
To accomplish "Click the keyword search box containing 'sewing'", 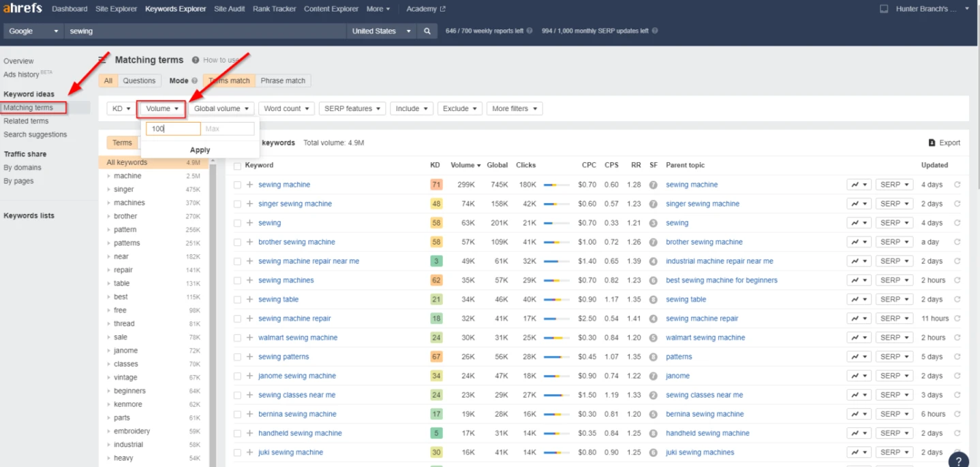I will tap(205, 31).
